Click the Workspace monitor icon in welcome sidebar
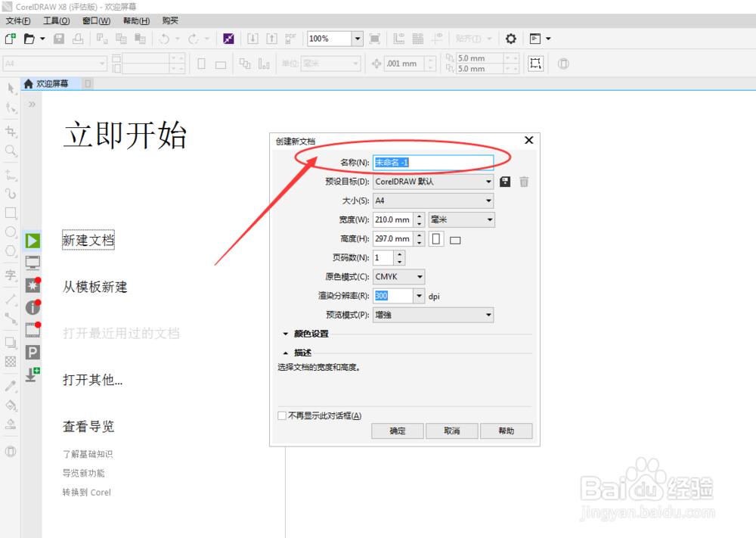Viewport: 756px width, 538px height. (x=33, y=263)
